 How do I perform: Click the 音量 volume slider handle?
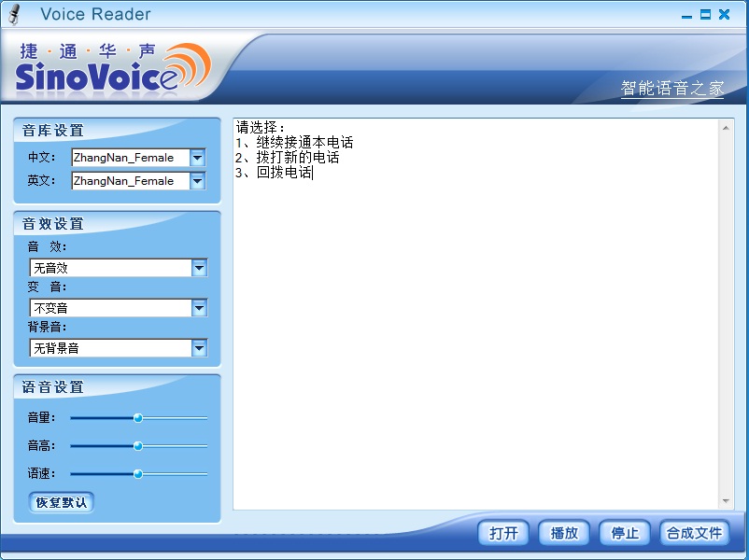[x=138, y=418]
